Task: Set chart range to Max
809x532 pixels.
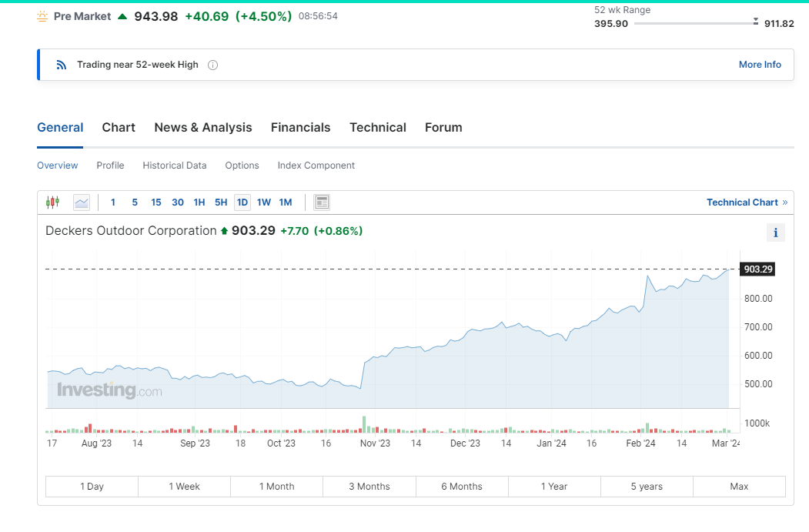Action: pos(739,487)
